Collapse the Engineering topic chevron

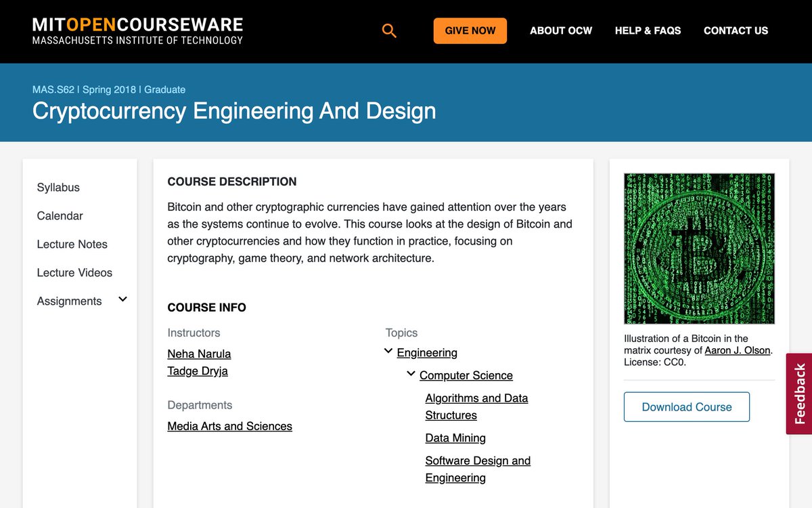tap(388, 351)
